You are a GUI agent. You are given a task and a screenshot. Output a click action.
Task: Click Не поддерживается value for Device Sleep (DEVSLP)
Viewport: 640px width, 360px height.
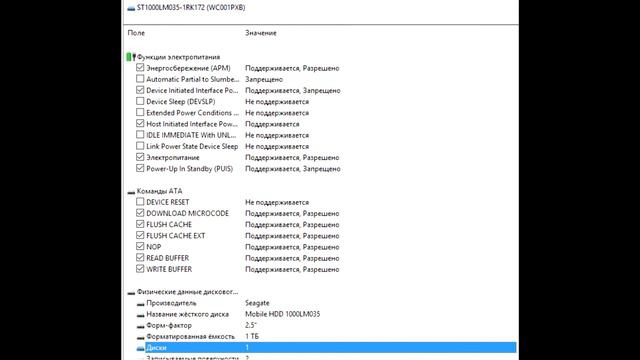coord(277,102)
